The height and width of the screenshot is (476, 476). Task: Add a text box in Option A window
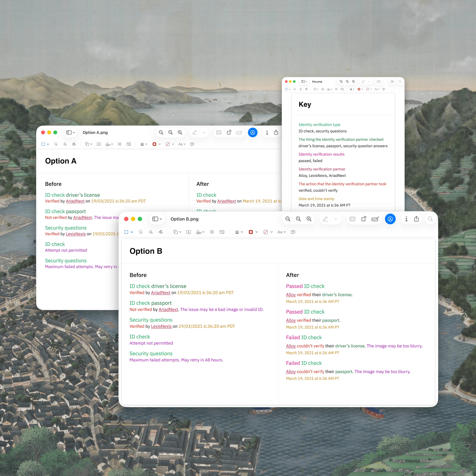click(99, 144)
